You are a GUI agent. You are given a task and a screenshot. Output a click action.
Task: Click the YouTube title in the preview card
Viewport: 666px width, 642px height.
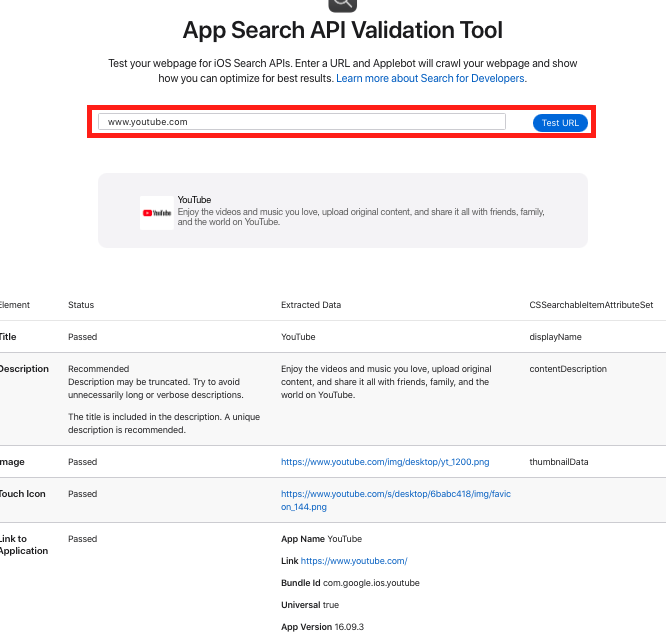coord(194,200)
